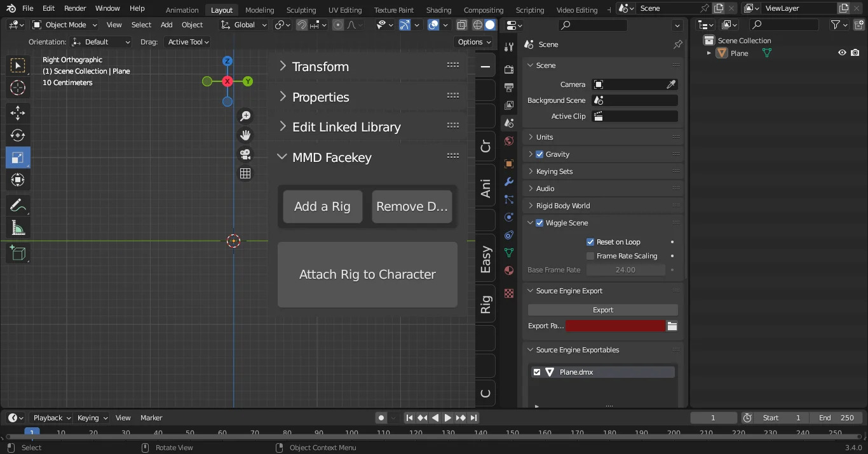Viewport: 868px width, 454px height.
Task: Click the red Export Path field
Action: (x=615, y=326)
